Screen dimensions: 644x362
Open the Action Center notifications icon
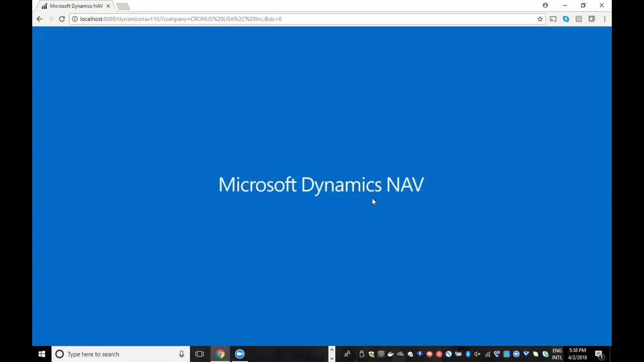(x=599, y=354)
